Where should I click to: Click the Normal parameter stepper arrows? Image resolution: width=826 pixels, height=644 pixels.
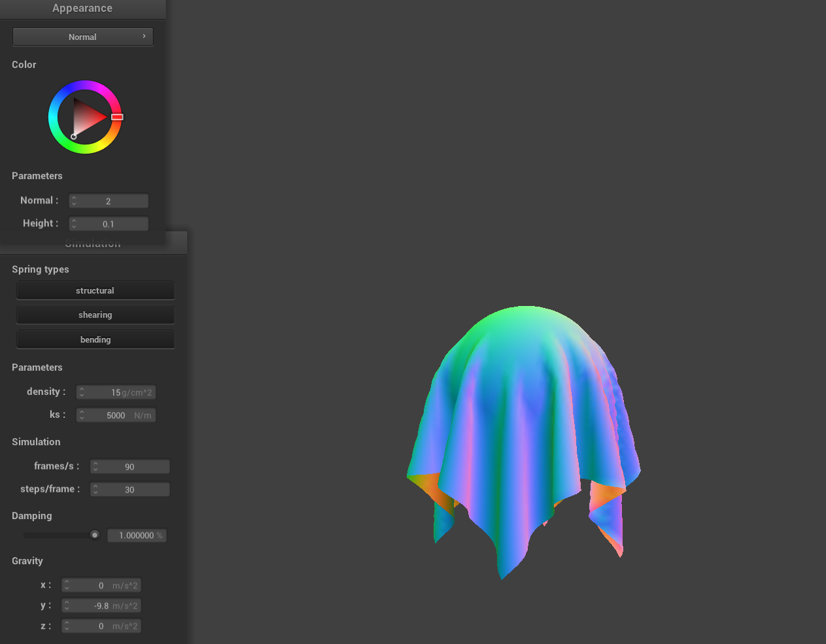tap(74, 201)
